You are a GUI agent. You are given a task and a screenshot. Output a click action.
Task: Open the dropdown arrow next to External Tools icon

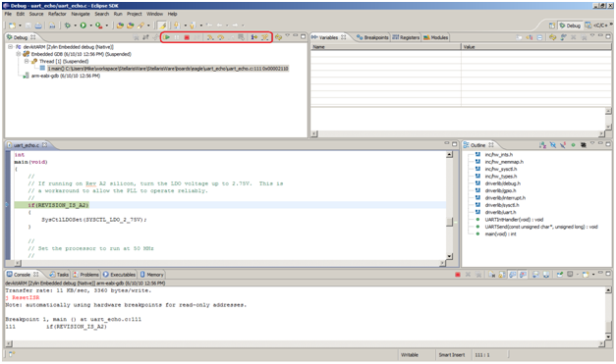pos(106,26)
